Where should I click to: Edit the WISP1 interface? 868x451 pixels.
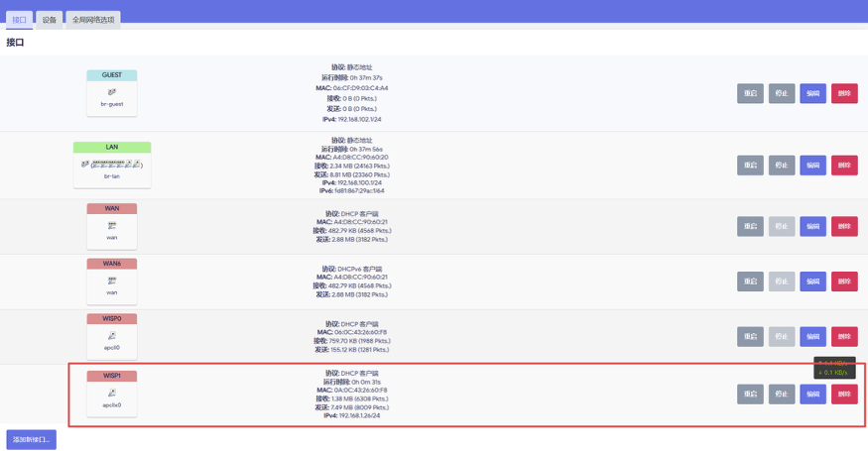[812, 394]
